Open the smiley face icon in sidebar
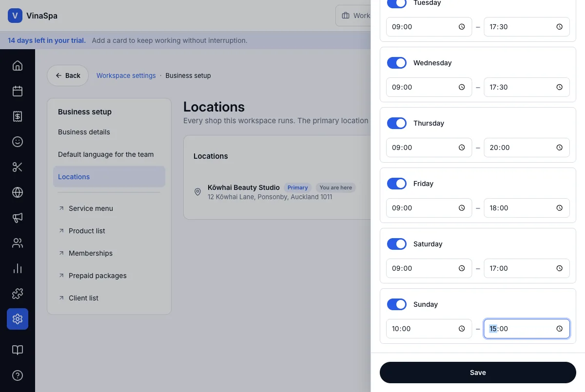The width and height of the screenshot is (585, 392). pos(18,142)
